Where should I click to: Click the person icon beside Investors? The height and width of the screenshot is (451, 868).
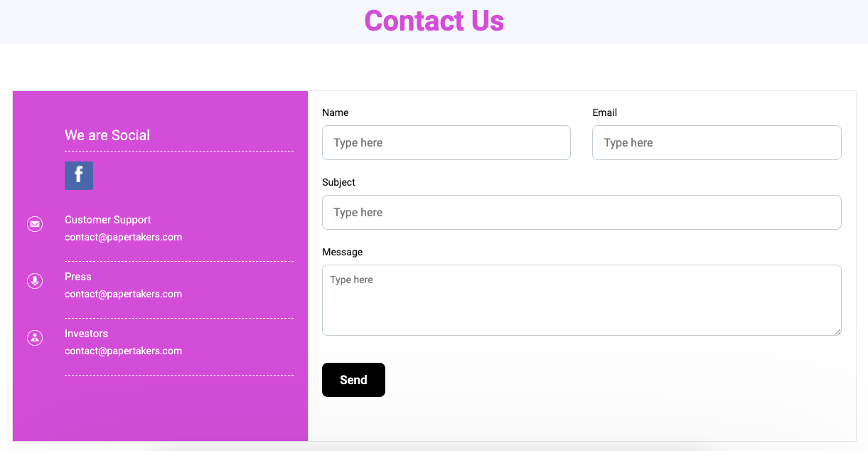click(x=35, y=338)
